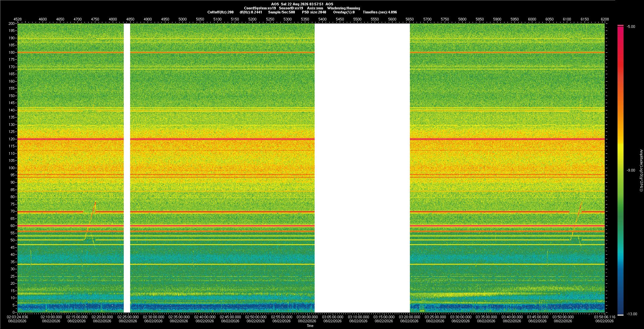Select the -13.00 minimum colorbar label
This screenshot has height=329, width=644.
pyautogui.click(x=632, y=314)
